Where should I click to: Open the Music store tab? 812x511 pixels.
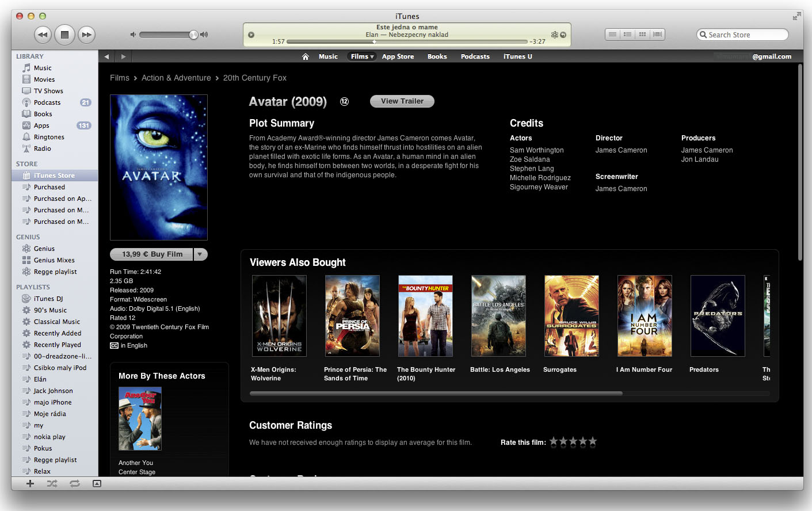(x=328, y=56)
